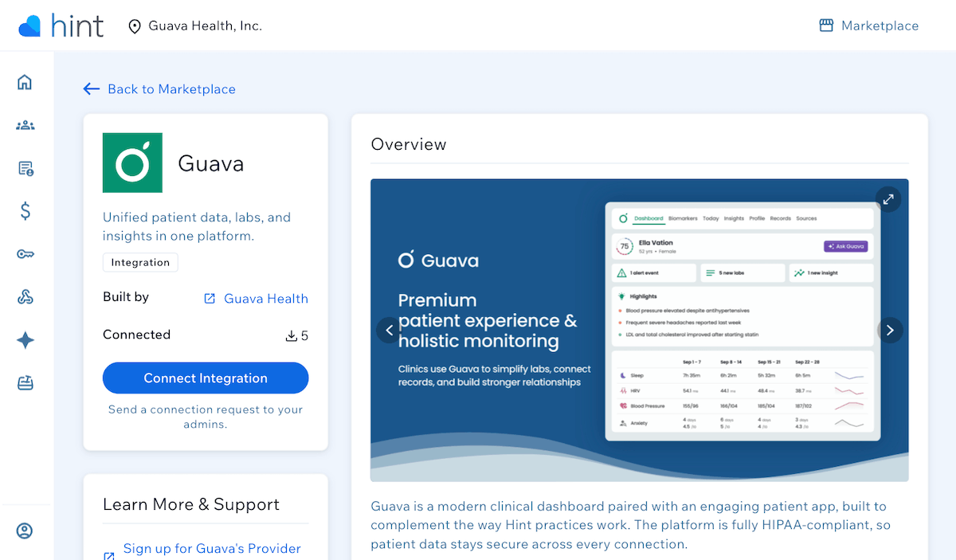Open the key icon in the sidebar
Viewport: 956px width, 560px height.
[25, 254]
